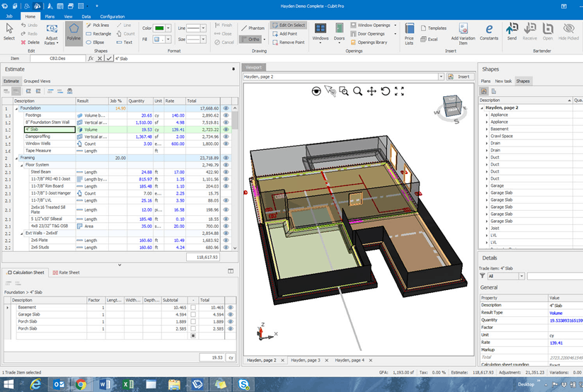Activate magnifier zoom tool in viewport
Viewport: 583px width, 392px height.
click(358, 91)
